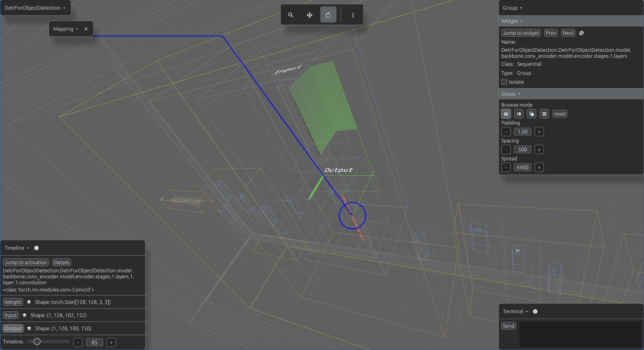Decrease Spacing value
Screen dimensions: 644x350
coord(506,150)
